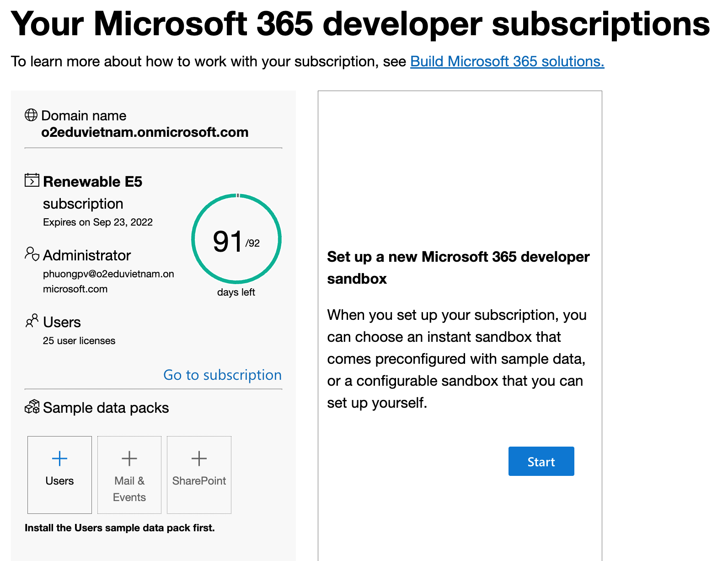Click the 'Renewable E5' subscription heading
Image resolution: width=728 pixels, height=561 pixels.
pyautogui.click(x=93, y=182)
